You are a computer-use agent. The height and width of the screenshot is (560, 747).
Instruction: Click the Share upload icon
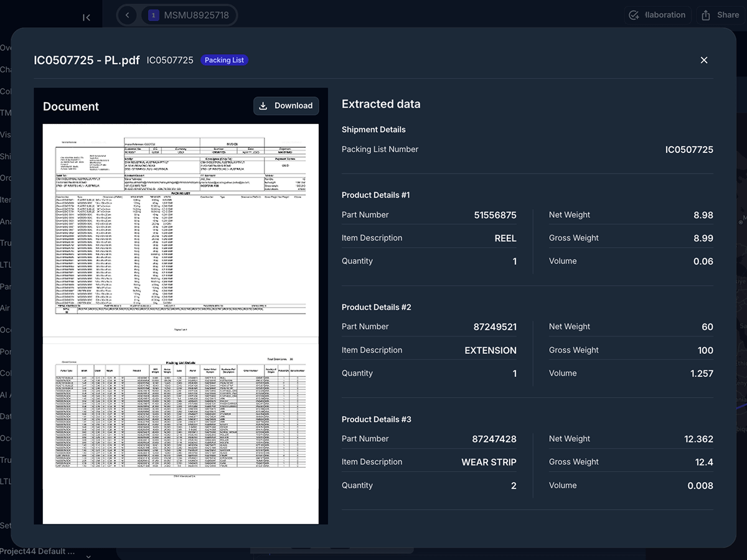706,15
